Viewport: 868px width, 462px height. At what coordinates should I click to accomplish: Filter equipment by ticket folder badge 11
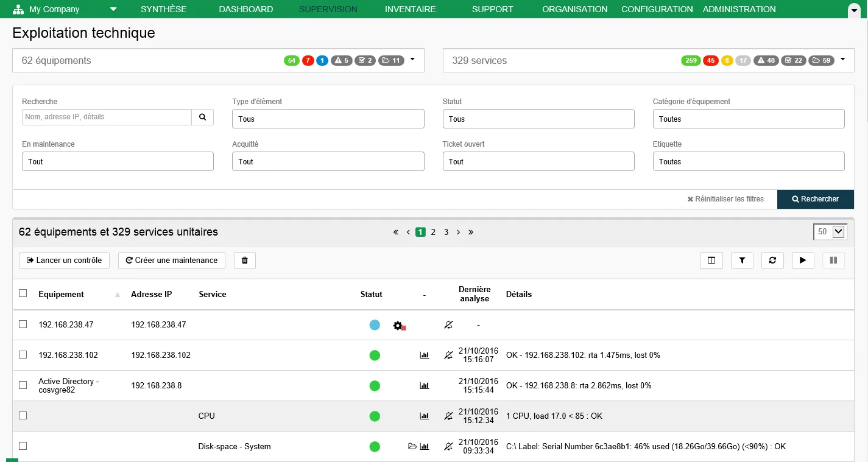(x=391, y=61)
